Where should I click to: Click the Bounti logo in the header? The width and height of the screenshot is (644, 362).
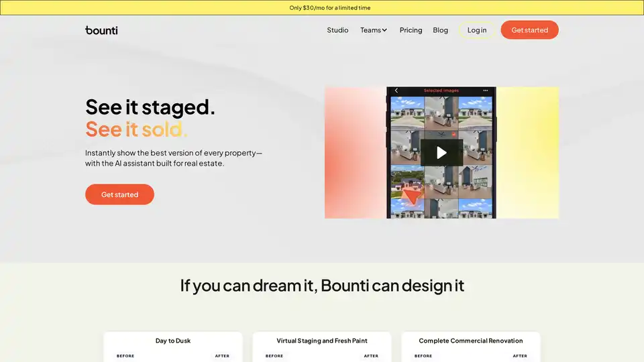[101, 30]
